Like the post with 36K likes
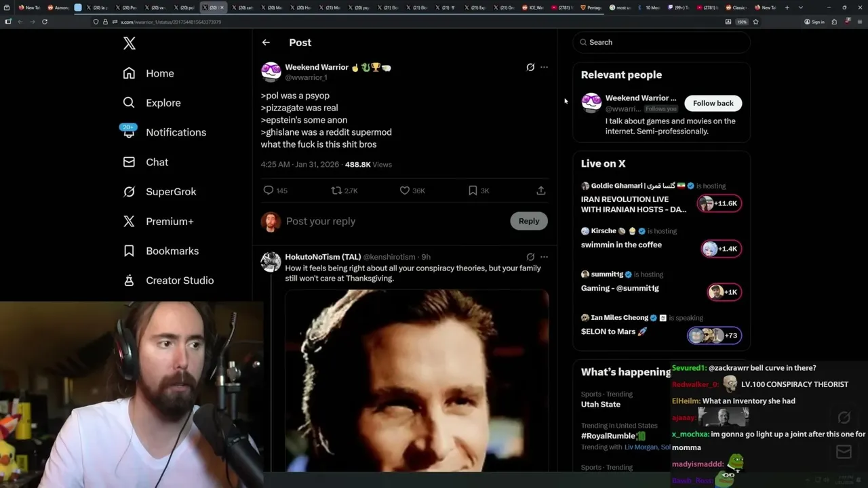Viewport: 868px width, 488px height. [x=405, y=190]
